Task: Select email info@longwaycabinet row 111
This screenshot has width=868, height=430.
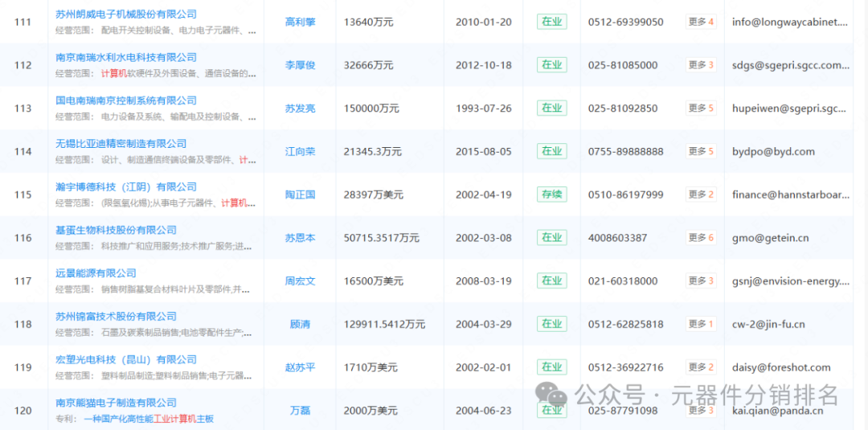Action: click(791, 23)
